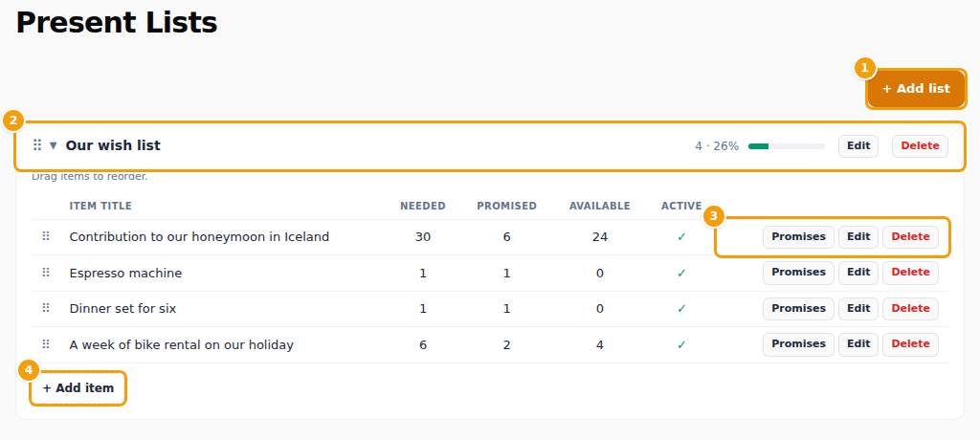
Task: Edit the Espresso machine item
Action: (x=858, y=273)
